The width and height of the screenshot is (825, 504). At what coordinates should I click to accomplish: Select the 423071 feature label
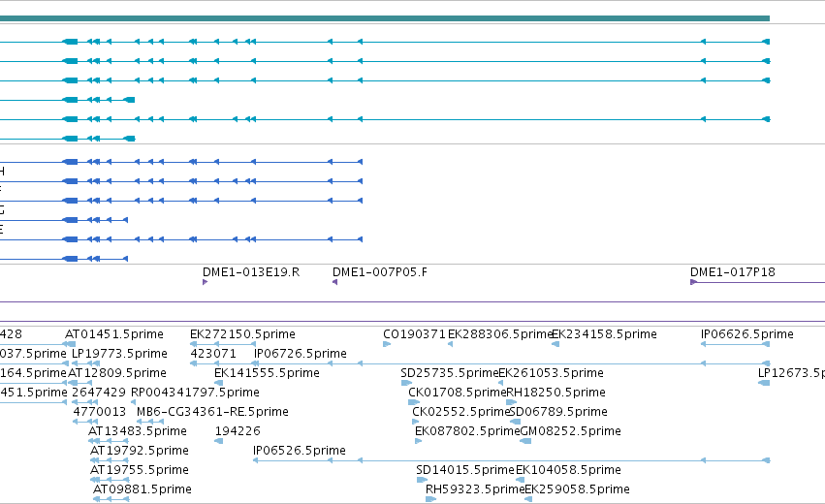coord(213,354)
